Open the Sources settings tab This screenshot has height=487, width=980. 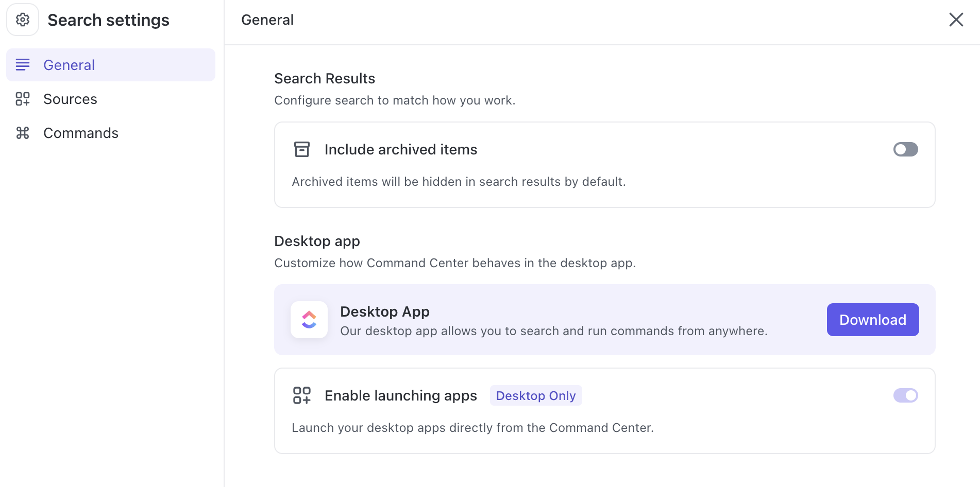click(x=70, y=99)
